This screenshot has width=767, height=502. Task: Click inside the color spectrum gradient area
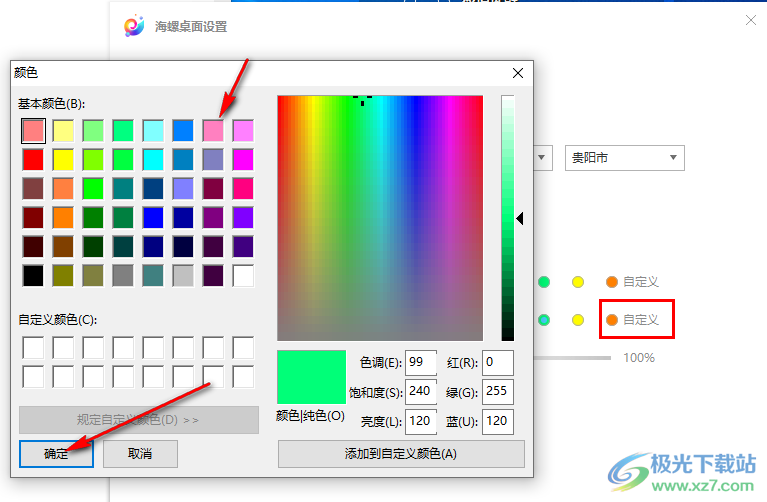pos(380,218)
